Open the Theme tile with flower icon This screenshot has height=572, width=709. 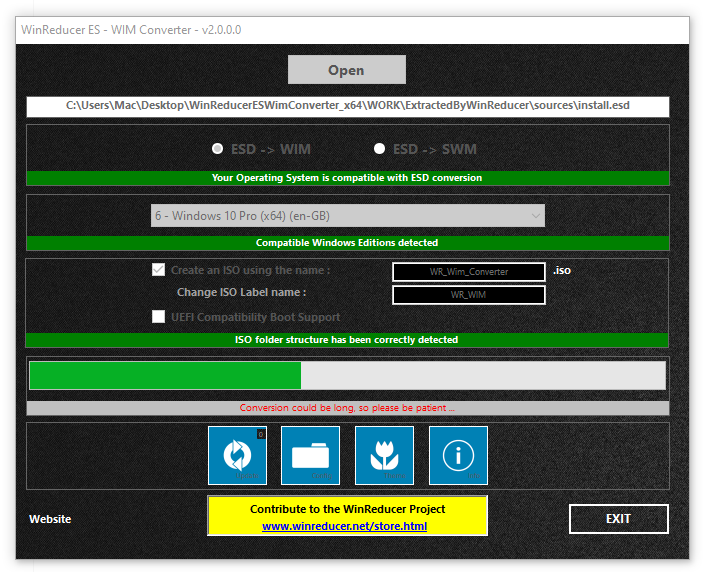point(384,455)
